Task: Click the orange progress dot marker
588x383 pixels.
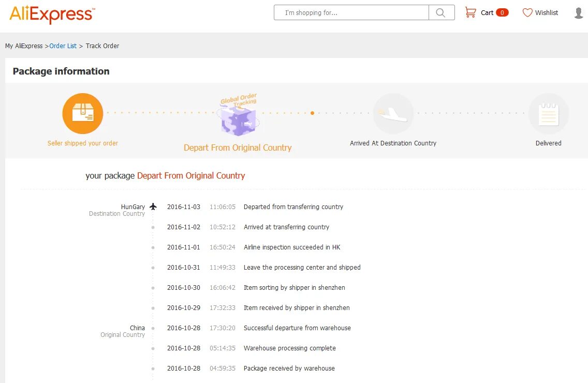Action: tap(313, 113)
